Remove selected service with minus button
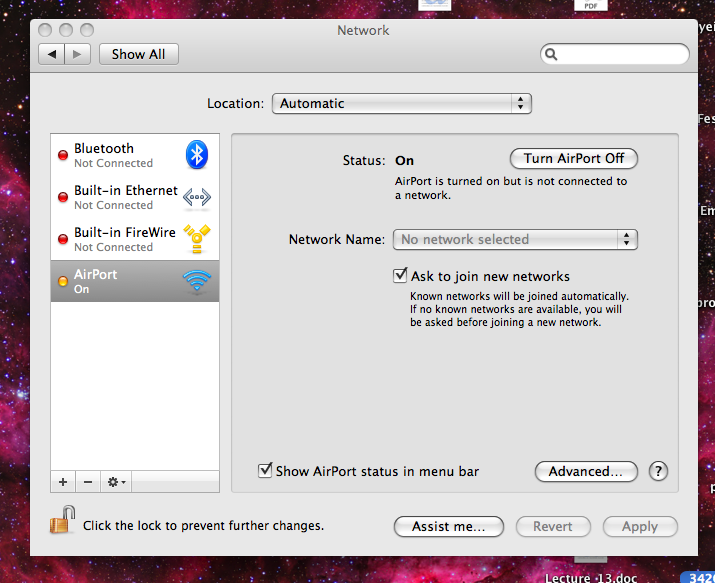Viewport: 715px width, 583px height. coord(88,482)
